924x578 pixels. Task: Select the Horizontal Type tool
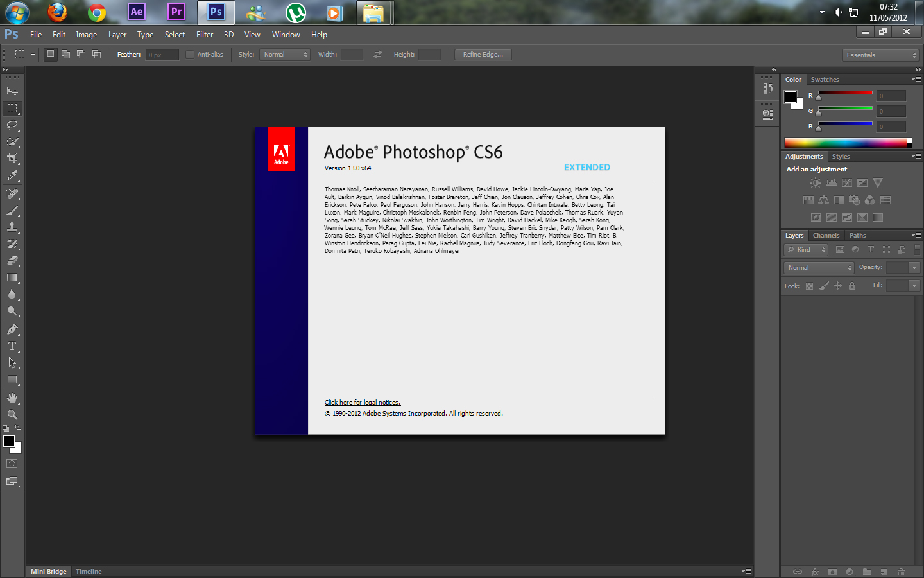coord(12,346)
